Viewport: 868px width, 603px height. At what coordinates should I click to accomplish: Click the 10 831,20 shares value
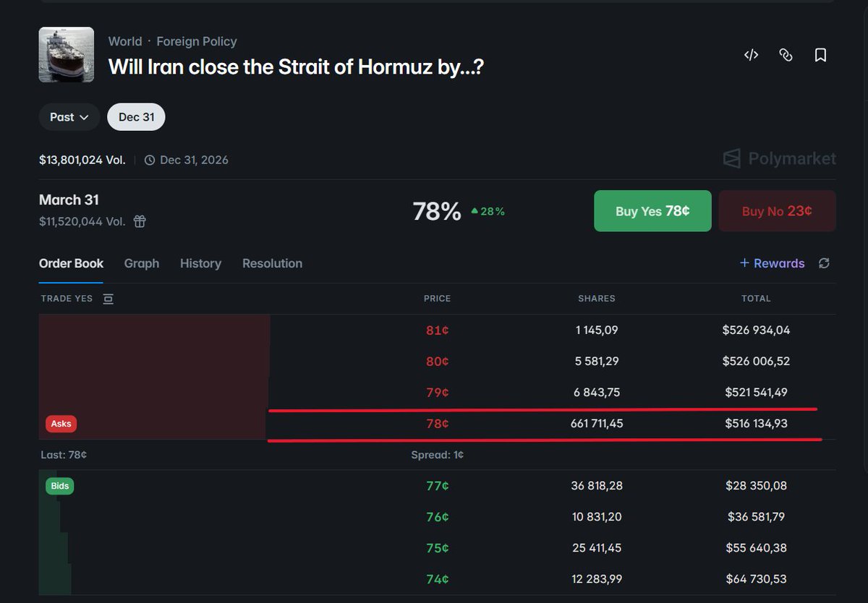click(597, 517)
